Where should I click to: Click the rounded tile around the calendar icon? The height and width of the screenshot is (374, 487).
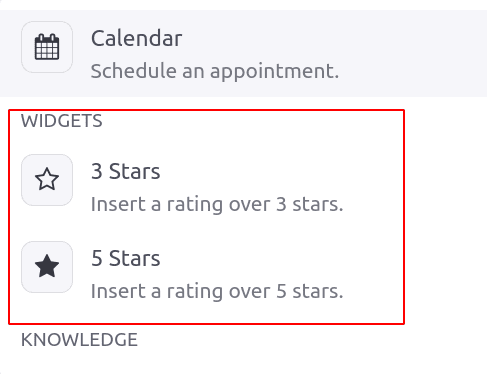point(47,47)
